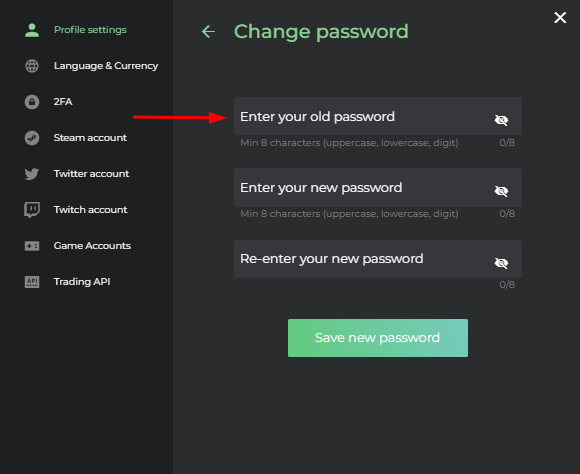
Task: Click the Twitter bird icon
Action: pos(32,174)
